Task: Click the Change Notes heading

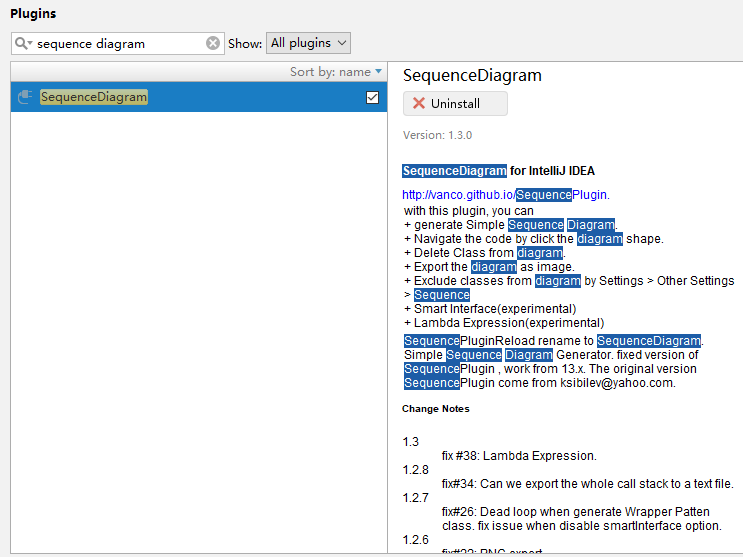Action: [435, 409]
